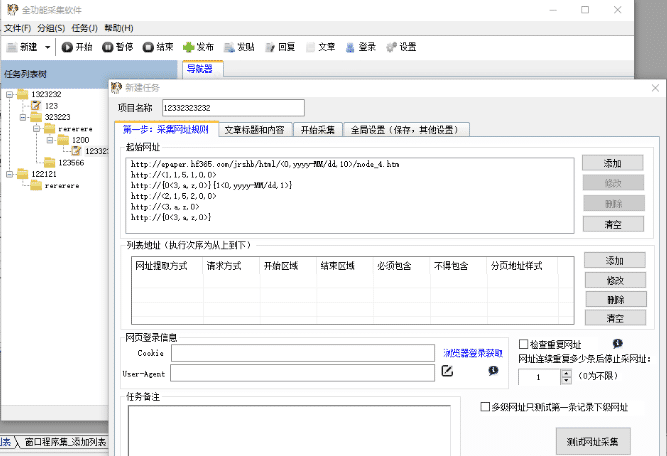Select the 323223 folder icon

pos(36,117)
